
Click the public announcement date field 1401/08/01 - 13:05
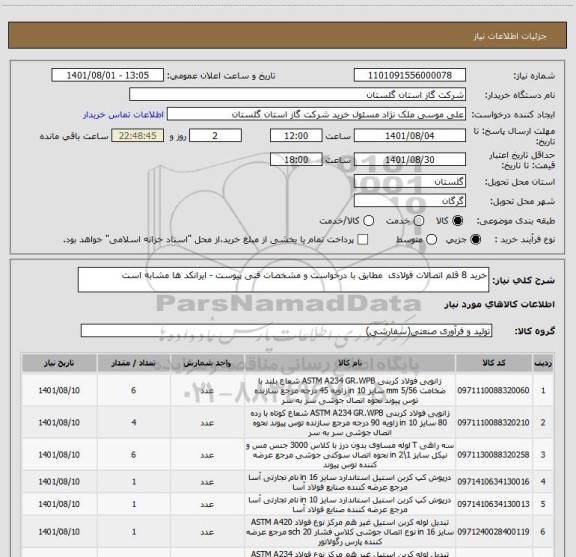tap(108, 75)
